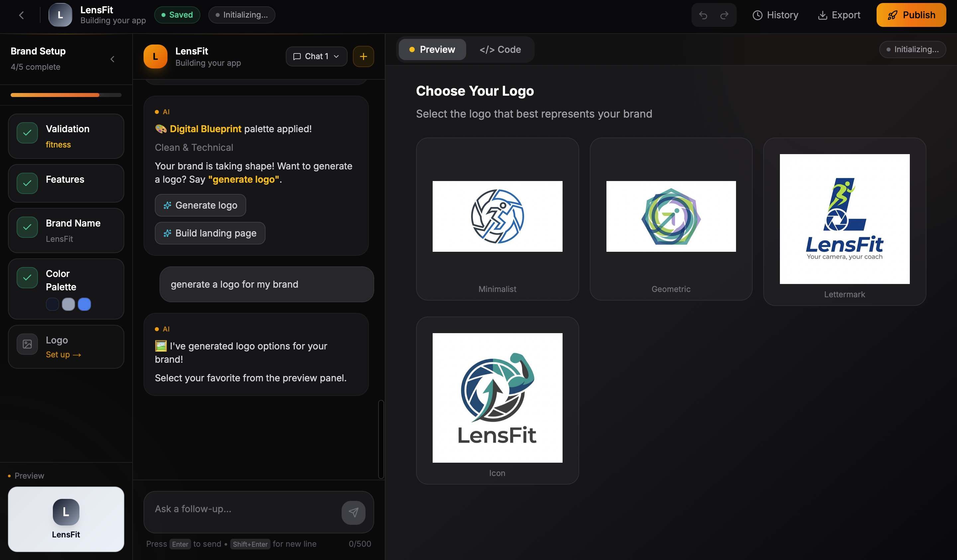Click the redo arrow icon
Screen dimensions: 957x560
[x=724, y=15]
